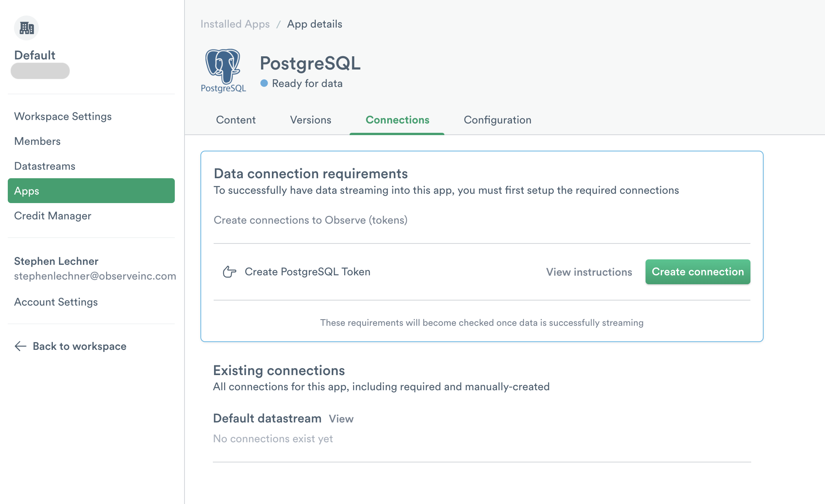Open Credit Manager in the sidebar
825x504 pixels.
point(91,216)
